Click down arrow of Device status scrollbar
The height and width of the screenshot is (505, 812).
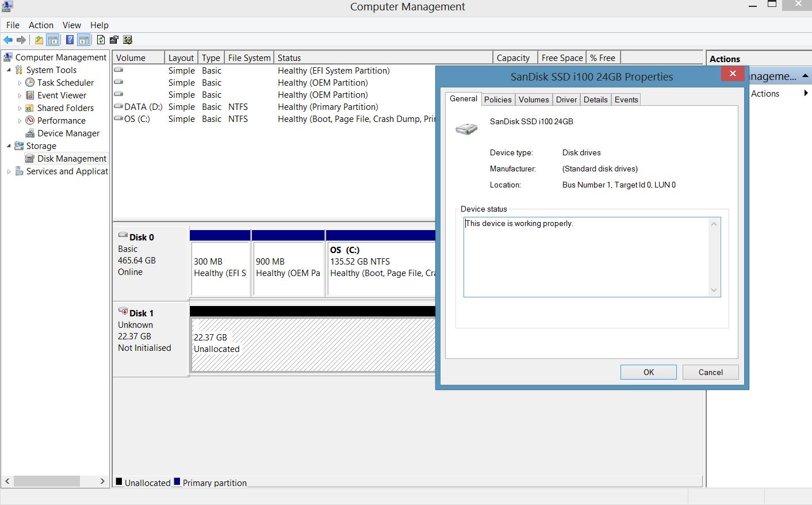coord(714,290)
